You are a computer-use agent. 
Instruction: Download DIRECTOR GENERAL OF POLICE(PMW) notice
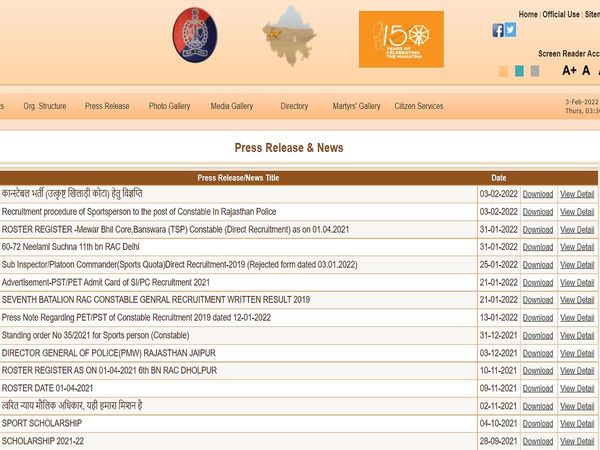click(x=538, y=353)
